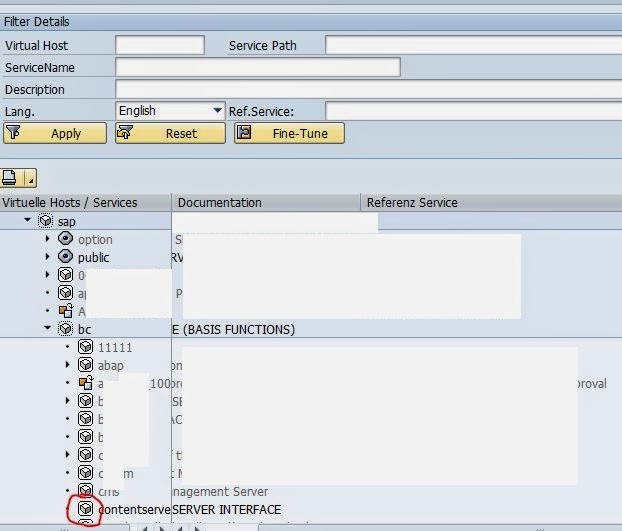Click the Reset filter button

coord(170,133)
